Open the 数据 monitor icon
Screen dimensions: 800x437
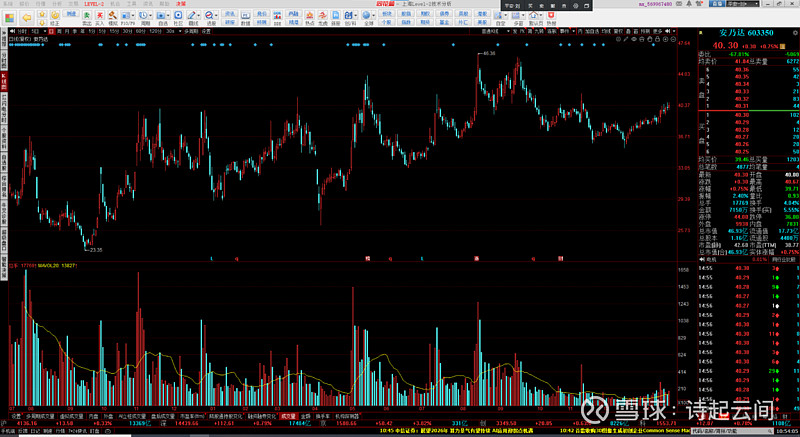coord(245,18)
